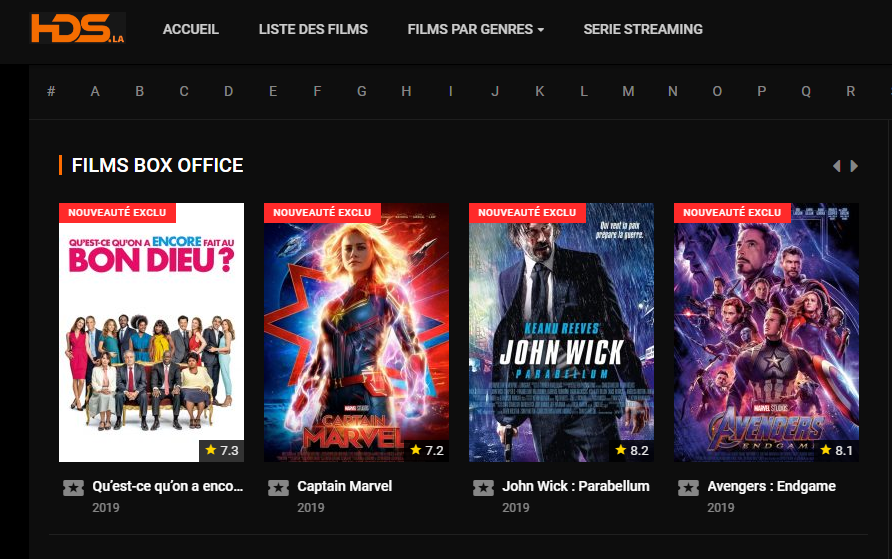
Task: Filter films by letter I
Action: (x=451, y=91)
